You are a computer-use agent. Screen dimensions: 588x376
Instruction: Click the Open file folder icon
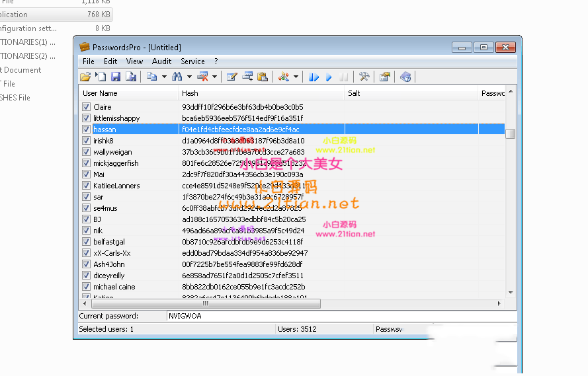pos(85,77)
